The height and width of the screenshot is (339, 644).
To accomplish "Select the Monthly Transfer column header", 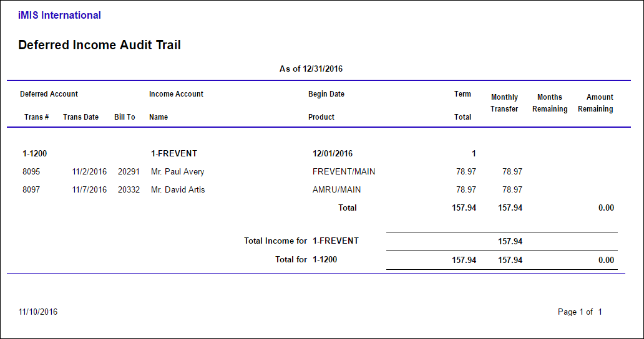I will pyautogui.click(x=504, y=103).
